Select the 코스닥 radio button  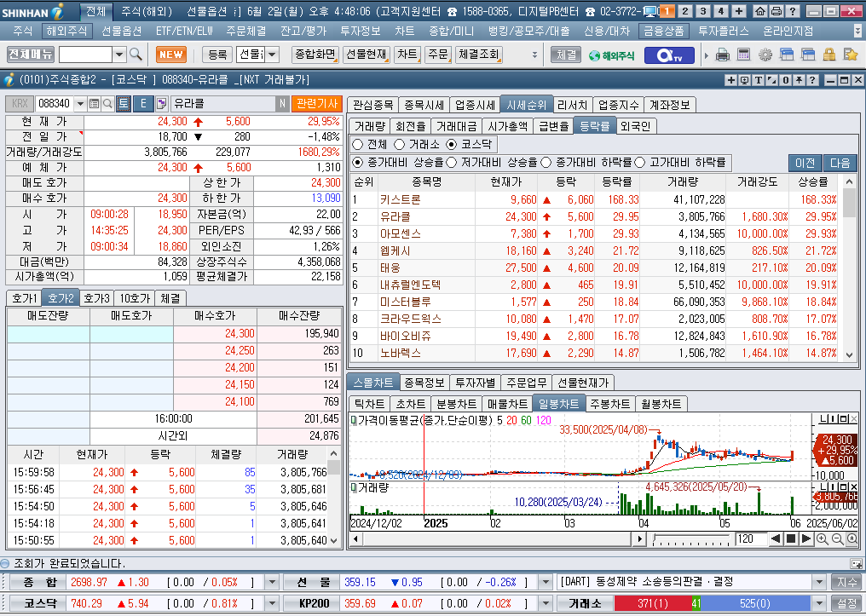point(452,145)
